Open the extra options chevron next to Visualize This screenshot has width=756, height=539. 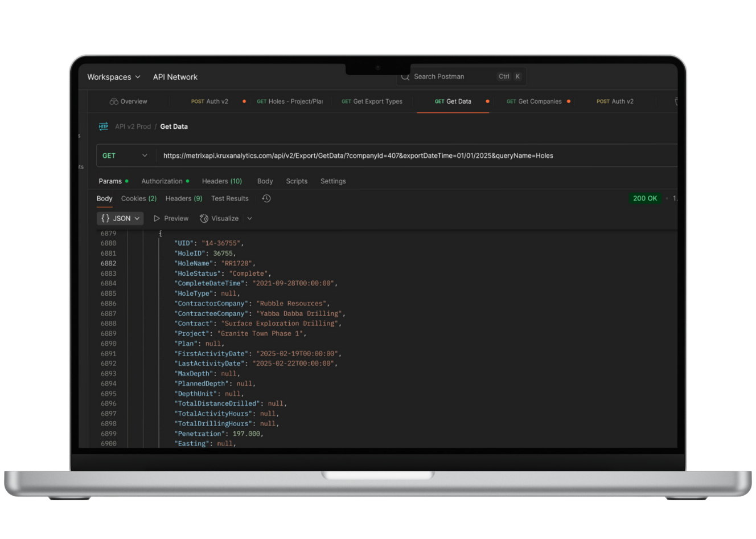pyautogui.click(x=249, y=218)
